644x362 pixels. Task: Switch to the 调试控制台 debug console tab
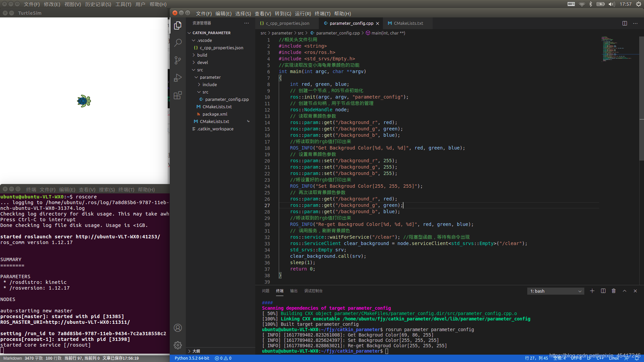pyautogui.click(x=313, y=291)
